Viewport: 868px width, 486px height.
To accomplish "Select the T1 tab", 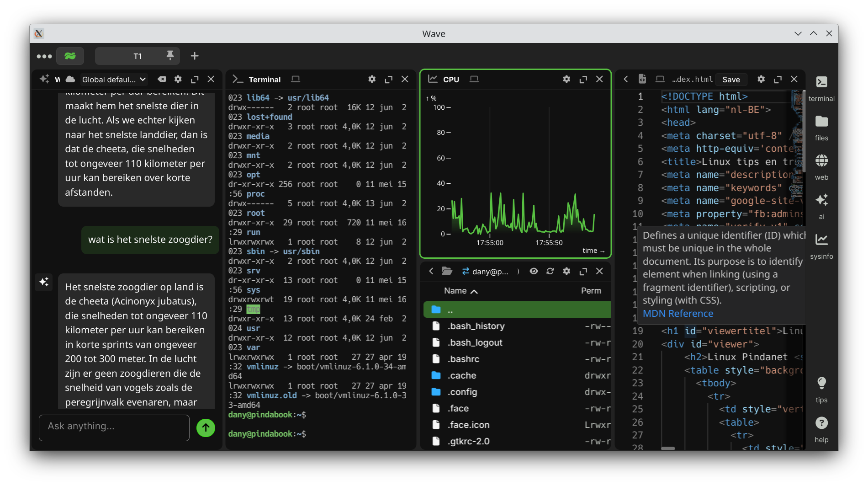I will click(x=138, y=56).
